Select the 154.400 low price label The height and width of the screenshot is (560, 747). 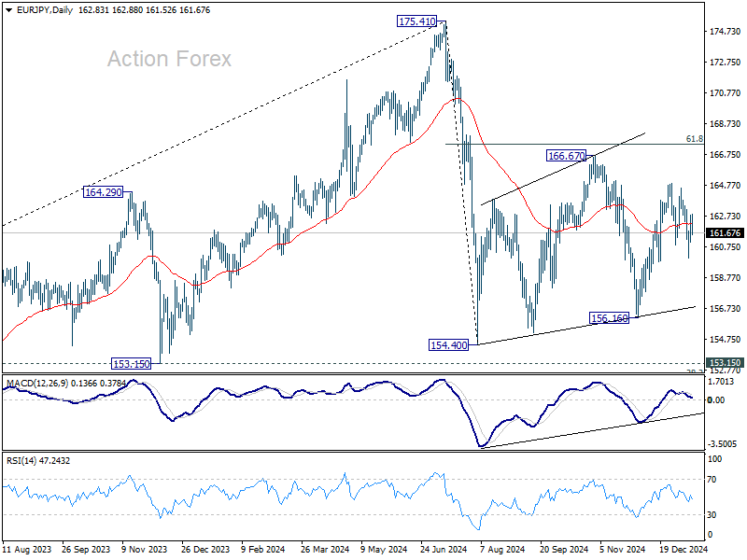click(x=447, y=345)
